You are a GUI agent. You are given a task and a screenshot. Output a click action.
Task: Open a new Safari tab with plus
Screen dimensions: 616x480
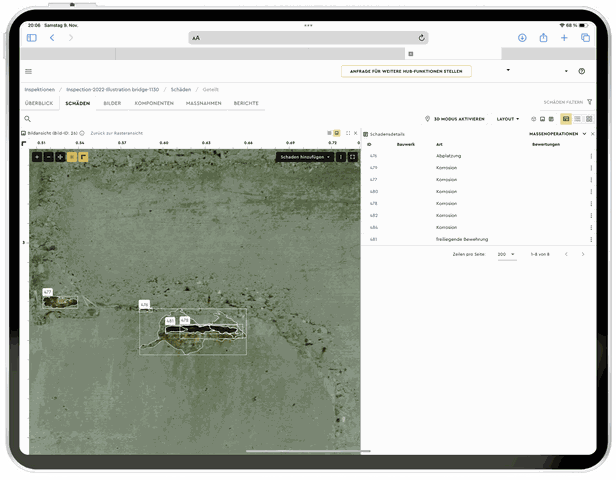[x=564, y=38]
